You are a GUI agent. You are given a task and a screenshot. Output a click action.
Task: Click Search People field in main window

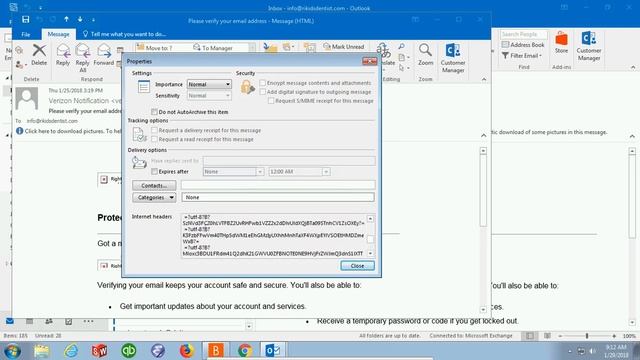[524, 34]
